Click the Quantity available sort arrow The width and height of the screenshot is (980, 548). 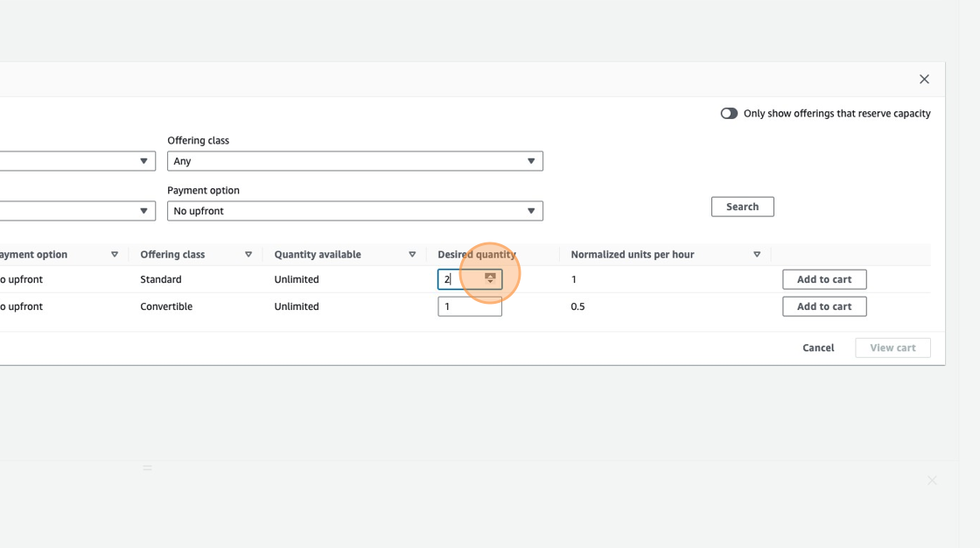(x=412, y=255)
